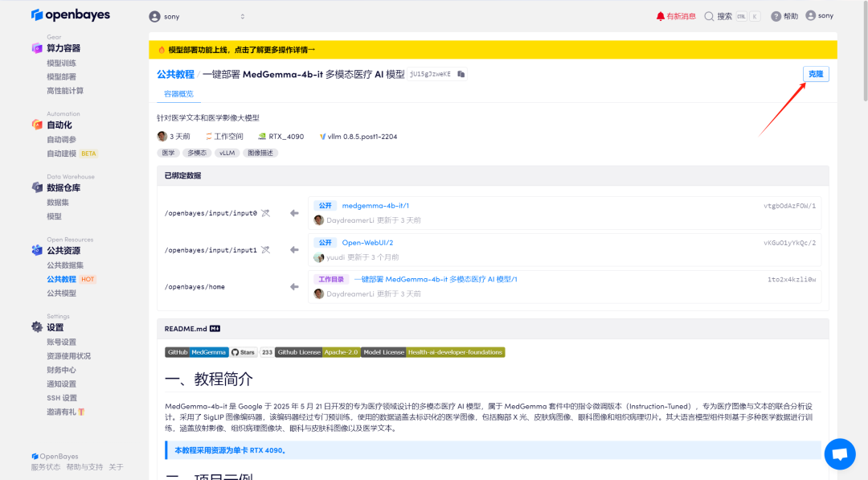The height and width of the screenshot is (480, 868).
Task: Click the OpenBayes logo
Action: (x=70, y=15)
